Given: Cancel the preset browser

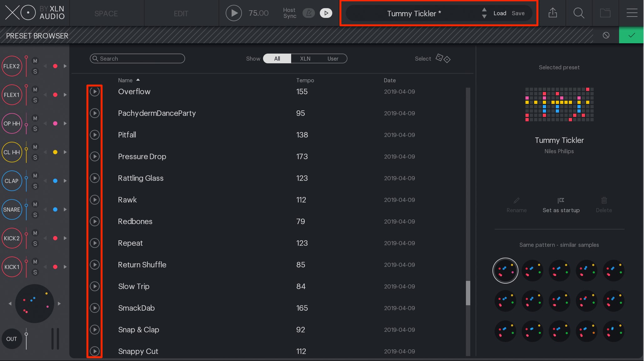Looking at the screenshot, I should click(606, 35).
